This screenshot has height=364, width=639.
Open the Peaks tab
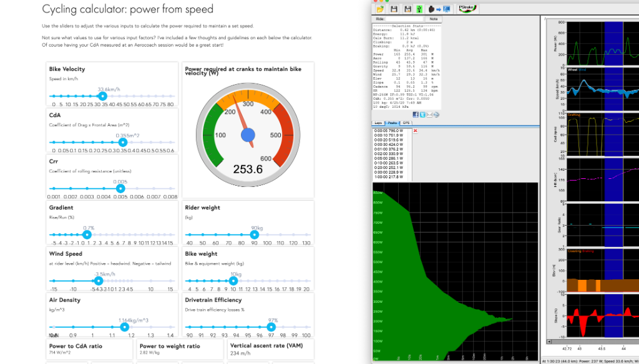393,123
